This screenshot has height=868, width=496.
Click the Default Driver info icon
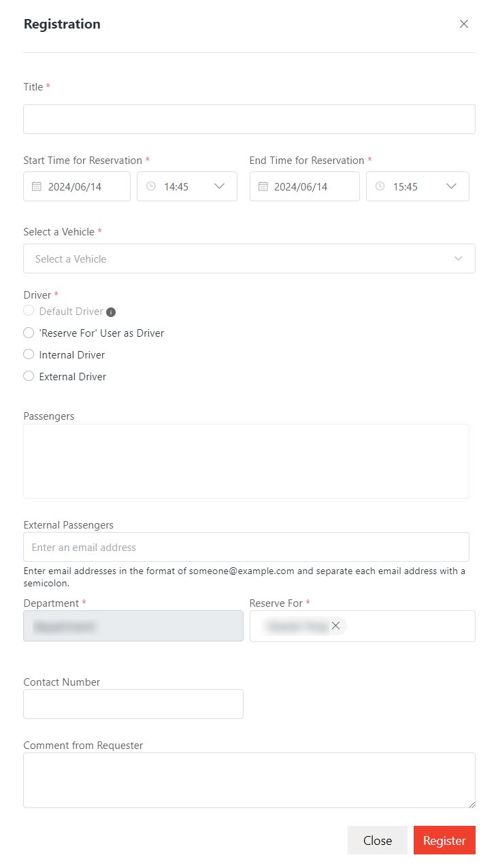111,312
